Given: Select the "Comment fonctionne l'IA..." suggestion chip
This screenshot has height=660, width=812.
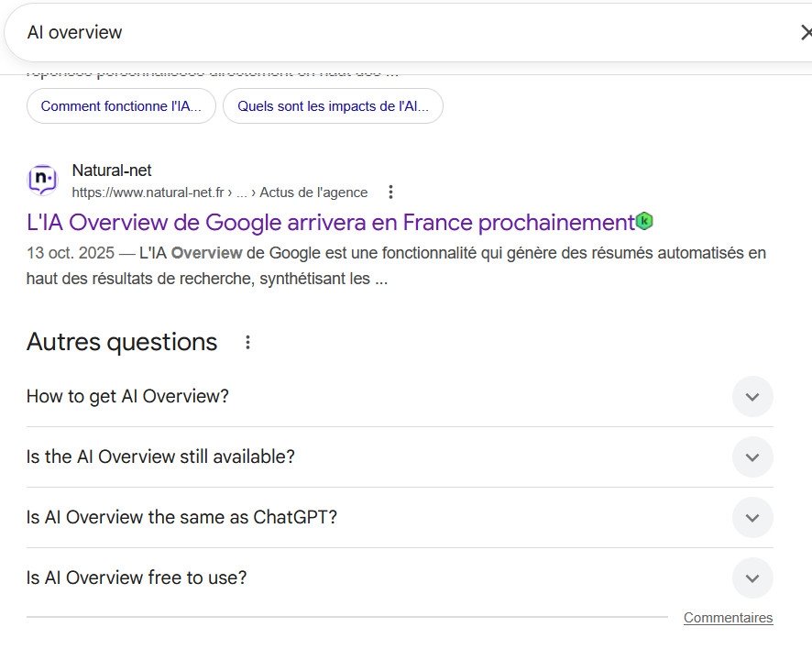Looking at the screenshot, I should coord(121,106).
